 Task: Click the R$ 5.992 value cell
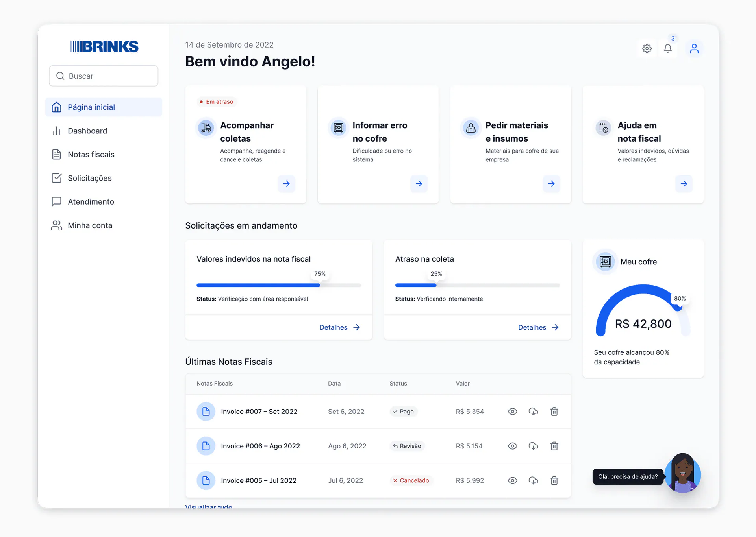pyautogui.click(x=470, y=480)
